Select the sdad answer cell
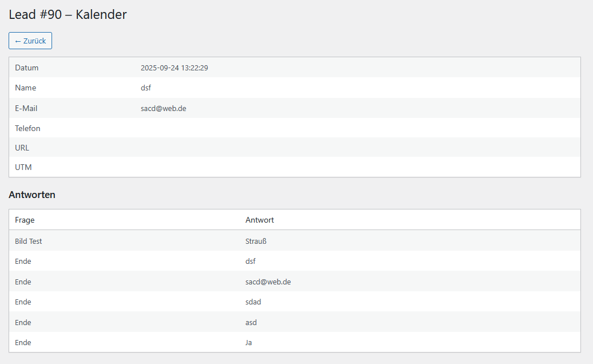This screenshot has height=364, width=593. 253,302
